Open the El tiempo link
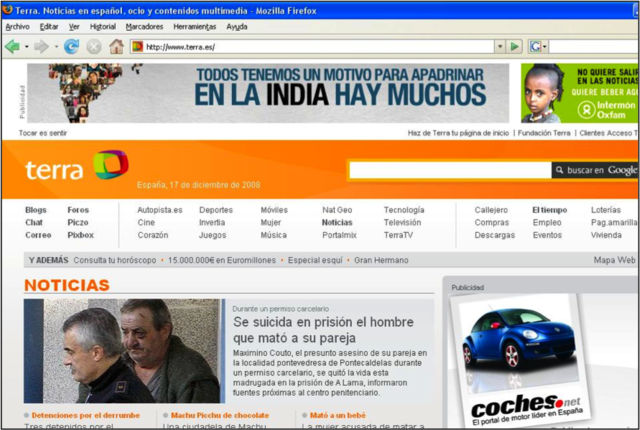Viewport: 640px width, 430px height. point(550,210)
